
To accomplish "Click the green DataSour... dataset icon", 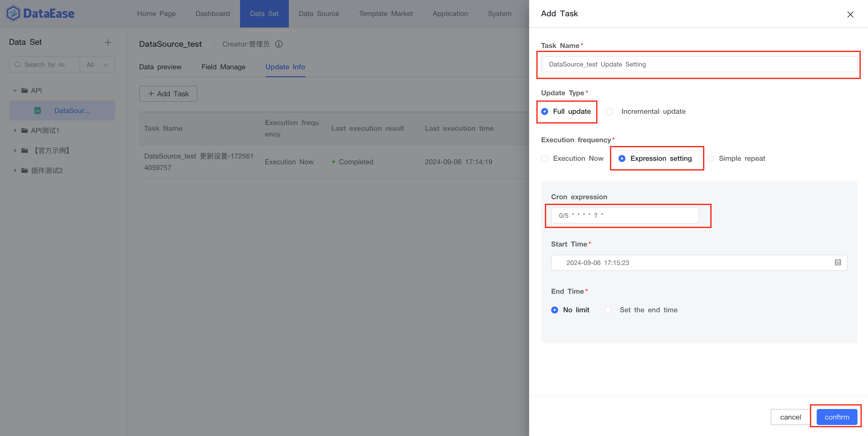I will [37, 110].
